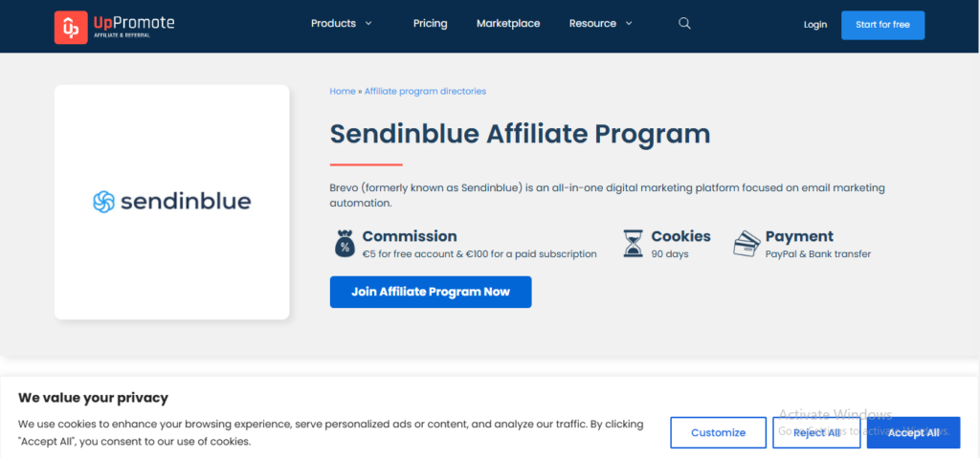The width and height of the screenshot is (980, 458).
Task: Click the UpPromote logo icon
Action: [71, 28]
